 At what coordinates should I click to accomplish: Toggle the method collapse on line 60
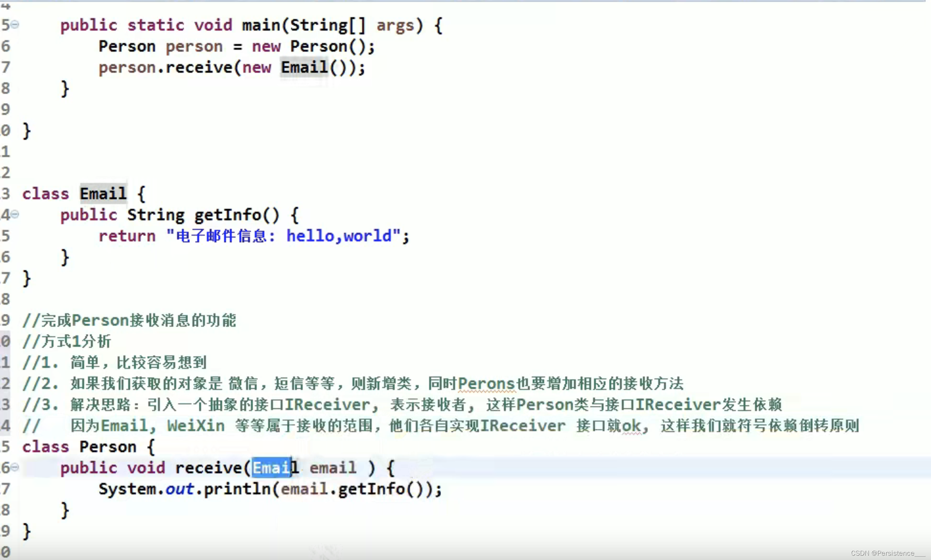15,468
